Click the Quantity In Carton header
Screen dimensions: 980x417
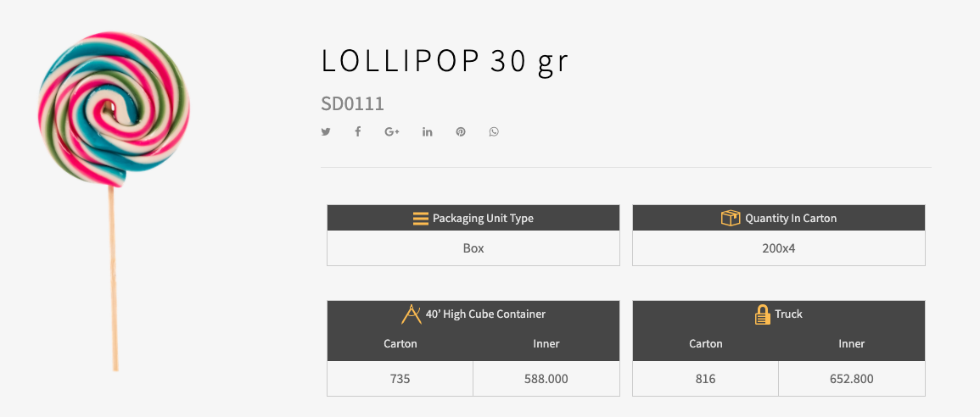(x=779, y=218)
